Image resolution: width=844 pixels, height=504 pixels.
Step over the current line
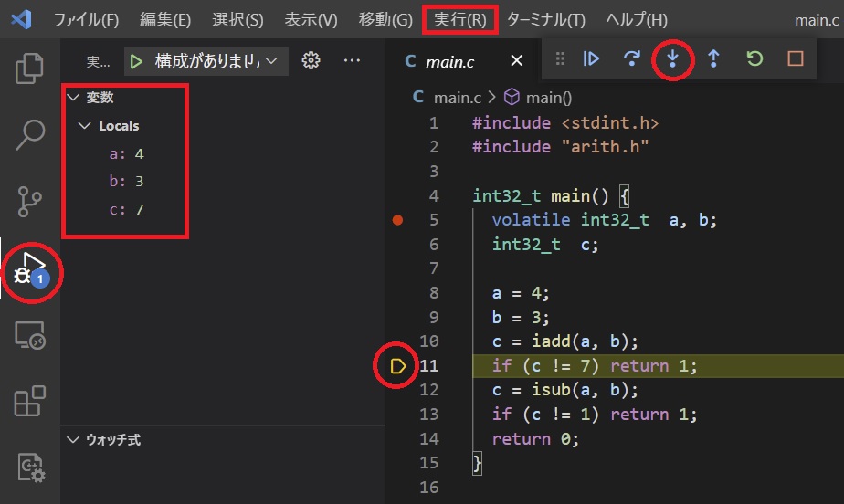pyautogui.click(x=632, y=58)
